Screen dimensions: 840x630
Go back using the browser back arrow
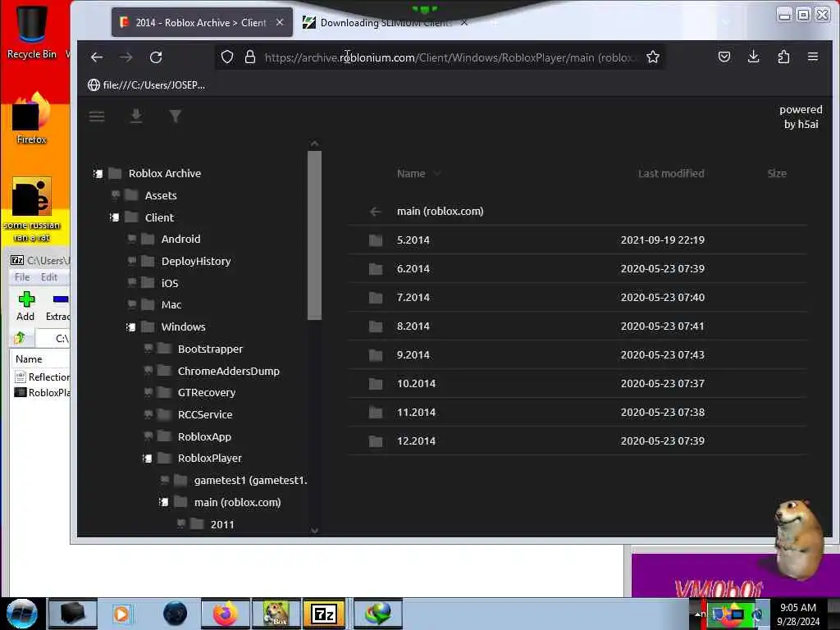(x=97, y=57)
